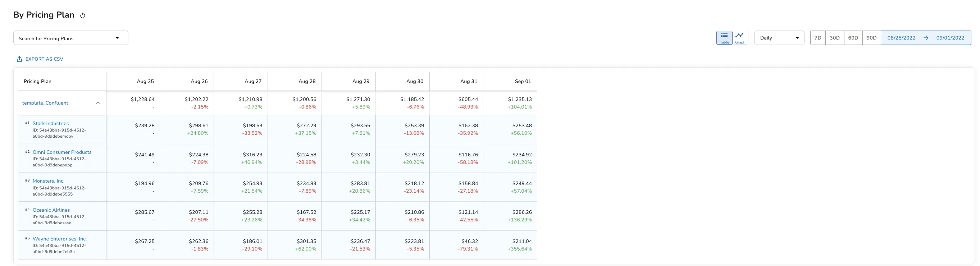Click the $1,228.64 total cell
The image size is (980, 266).
(143, 99)
